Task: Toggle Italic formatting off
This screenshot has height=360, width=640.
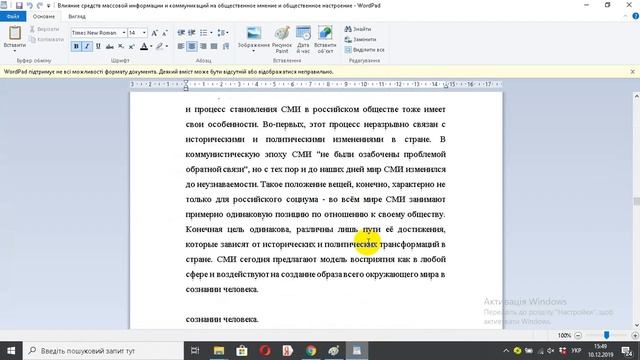Action: tap(87, 47)
